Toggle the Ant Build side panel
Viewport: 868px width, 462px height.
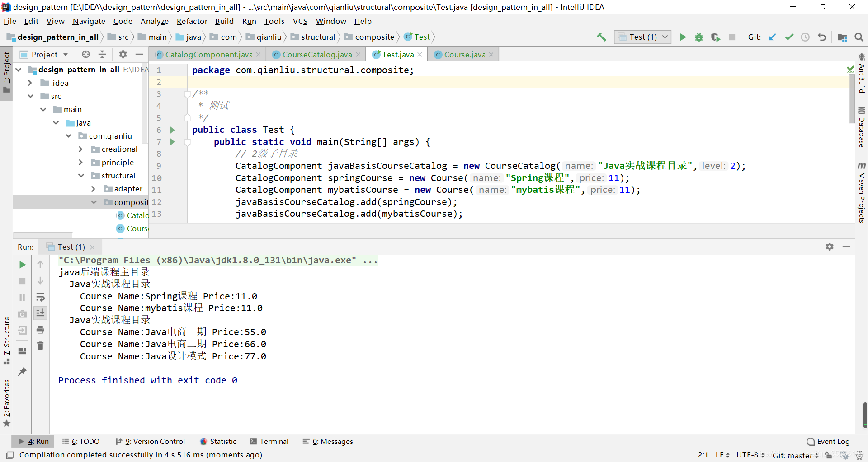tap(862, 73)
